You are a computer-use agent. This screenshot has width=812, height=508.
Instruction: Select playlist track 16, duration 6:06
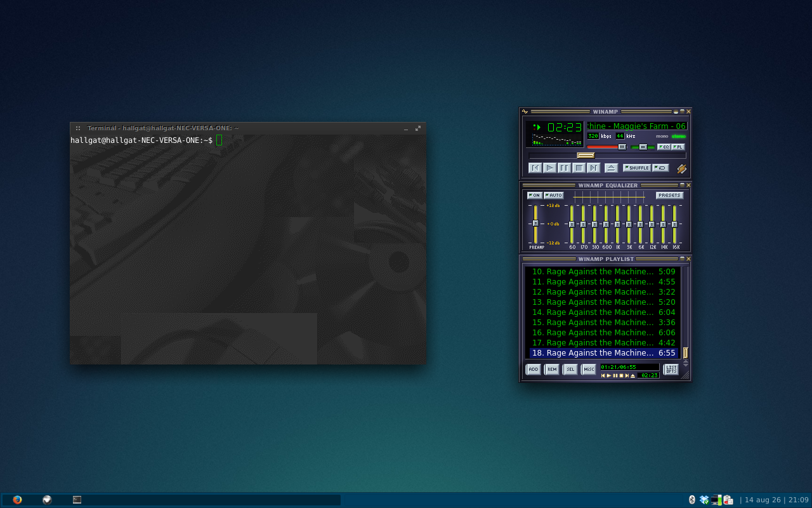tap(603, 332)
